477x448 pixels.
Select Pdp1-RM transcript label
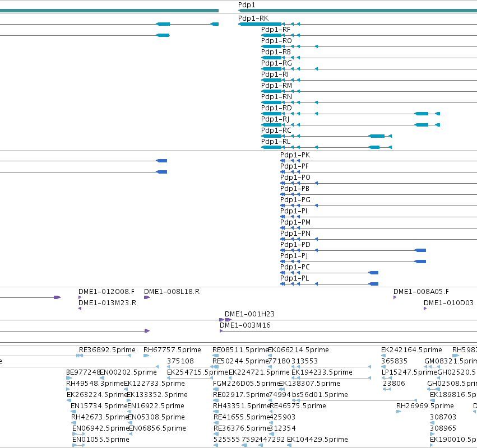click(x=276, y=86)
